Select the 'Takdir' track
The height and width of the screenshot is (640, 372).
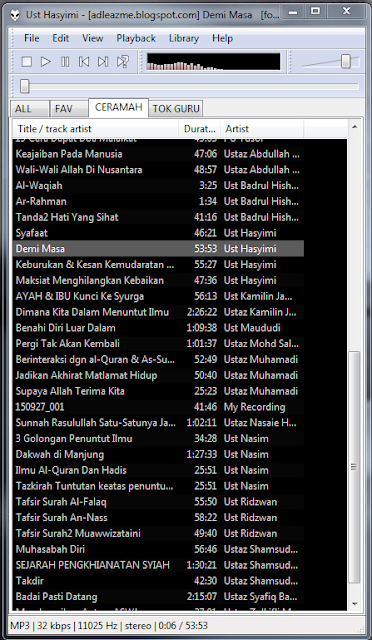(158, 581)
